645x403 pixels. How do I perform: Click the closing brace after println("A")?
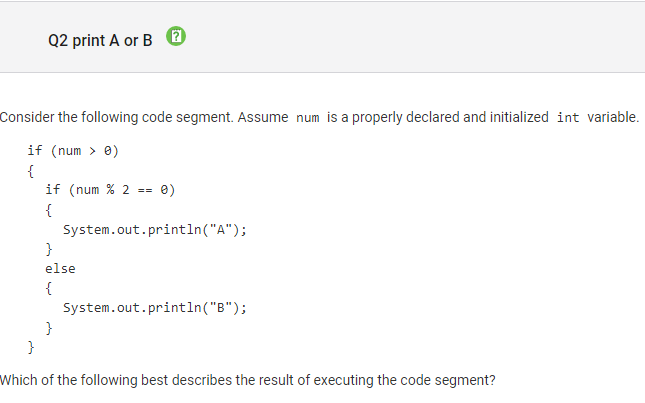(49, 249)
